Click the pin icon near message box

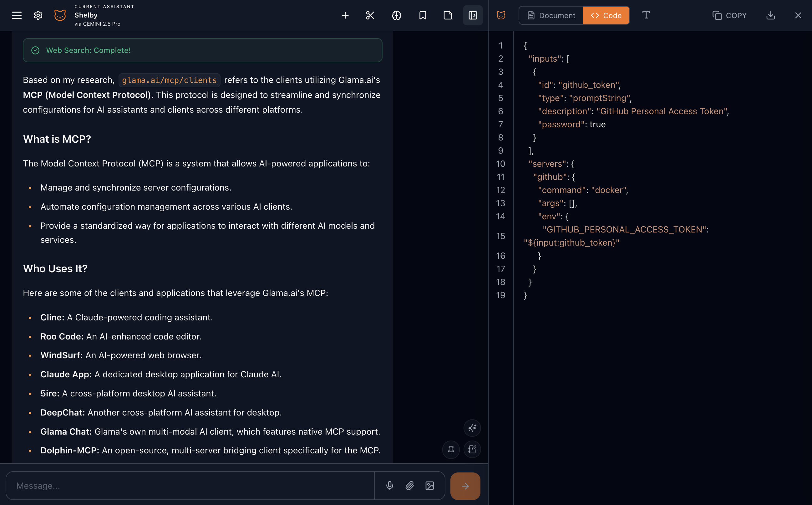click(x=451, y=450)
